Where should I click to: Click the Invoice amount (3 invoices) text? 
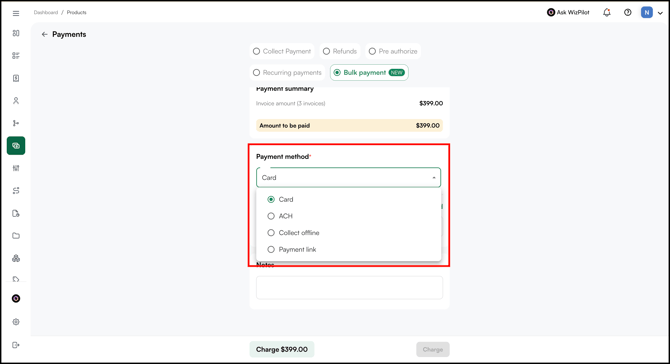(291, 103)
